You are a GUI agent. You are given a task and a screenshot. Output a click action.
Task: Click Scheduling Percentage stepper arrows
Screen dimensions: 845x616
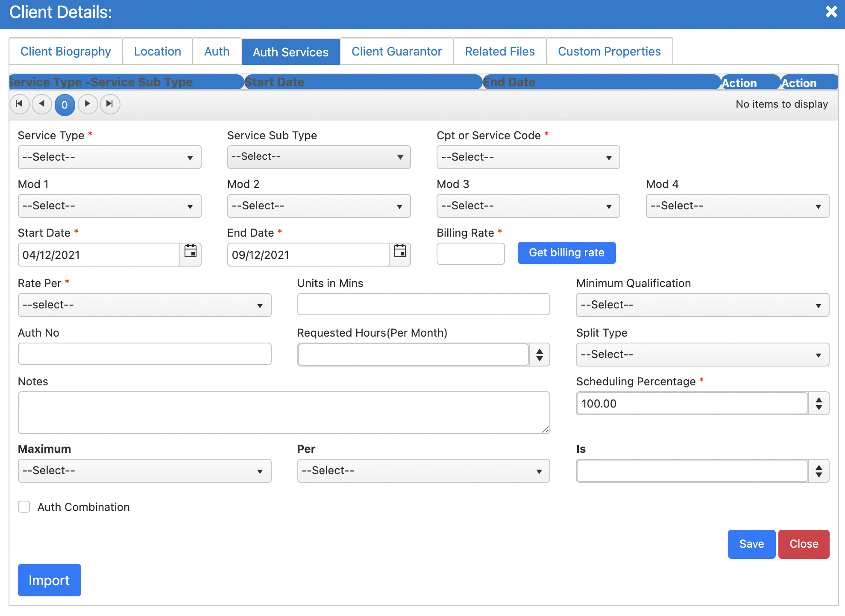(x=819, y=403)
